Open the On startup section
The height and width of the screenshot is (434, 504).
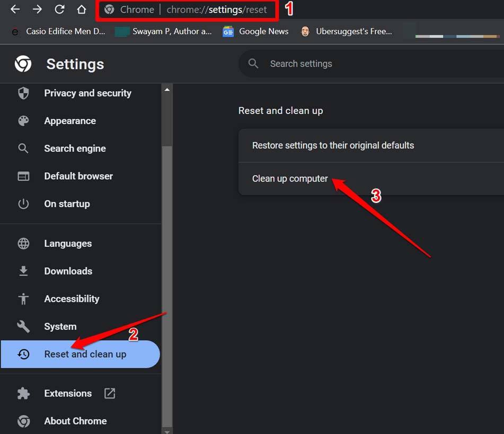pos(67,203)
